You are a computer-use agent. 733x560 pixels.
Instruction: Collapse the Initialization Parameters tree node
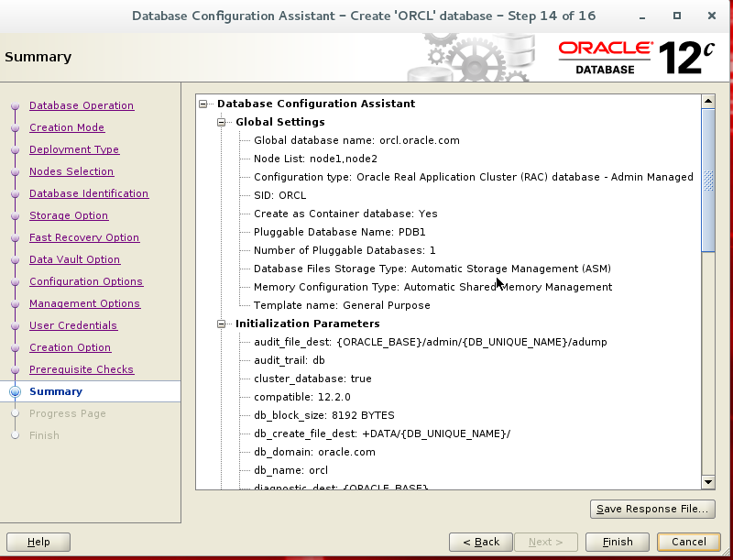tap(221, 324)
